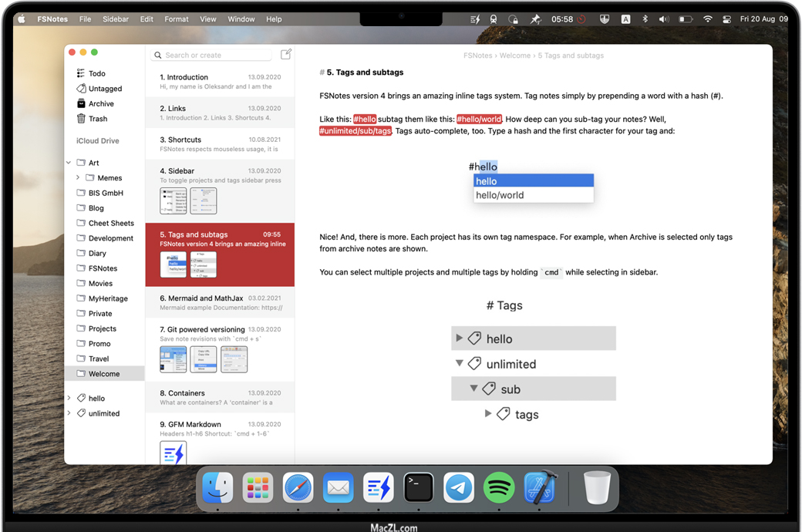
Task: Click the Tags screenshot image in note
Action: tap(534, 361)
